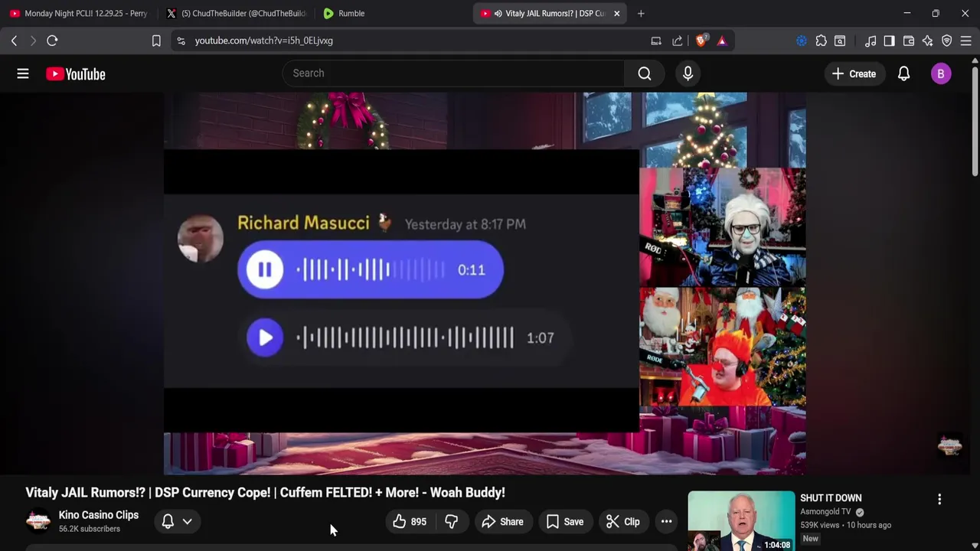Click the address bar URL
Viewport: 980px width, 551px height.
263,41
